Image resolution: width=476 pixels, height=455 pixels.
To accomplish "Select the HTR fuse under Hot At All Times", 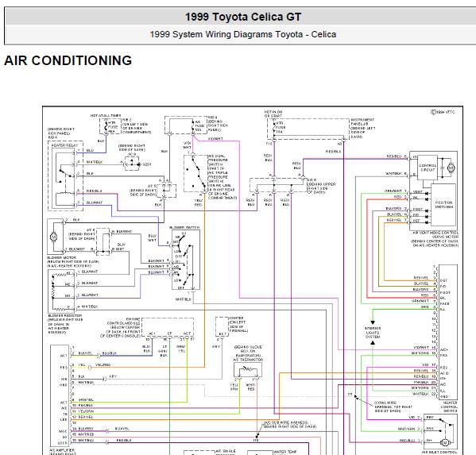I will [x=106, y=126].
